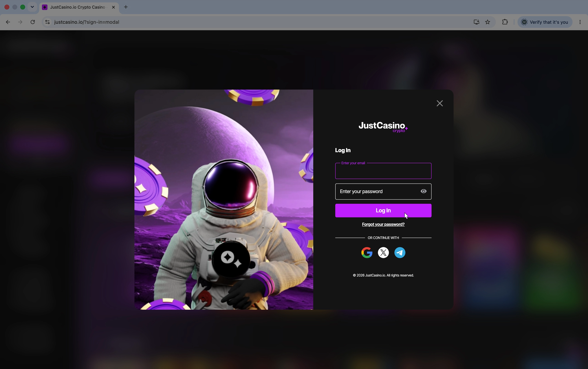Install app icon in address bar
The width and height of the screenshot is (588, 369).
[476, 22]
